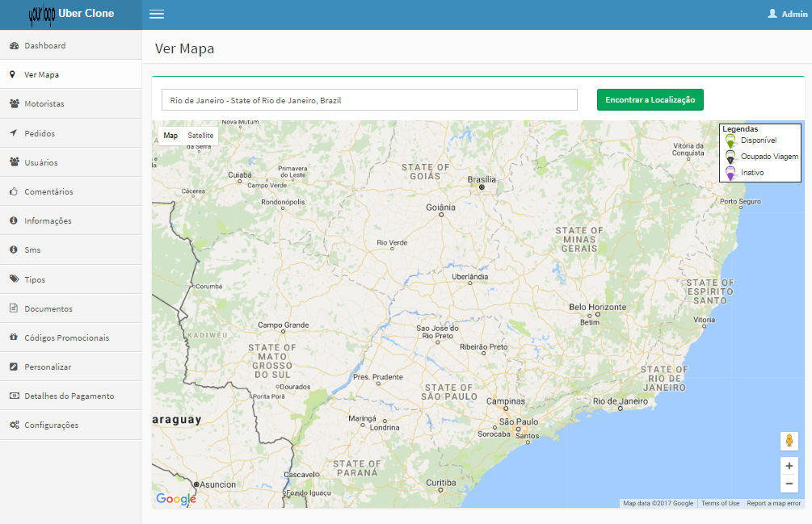Open the Configurações menu link
812x524 pixels.
[71, 425]
